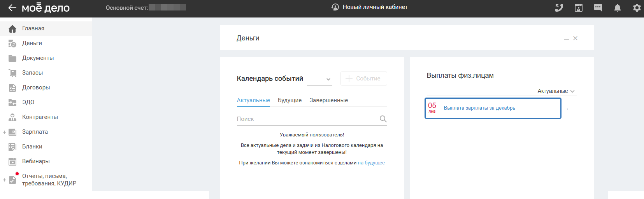Expand Отчеты, письма, требования section
This screenshot has width=644, height=199.
click(4, 180)
